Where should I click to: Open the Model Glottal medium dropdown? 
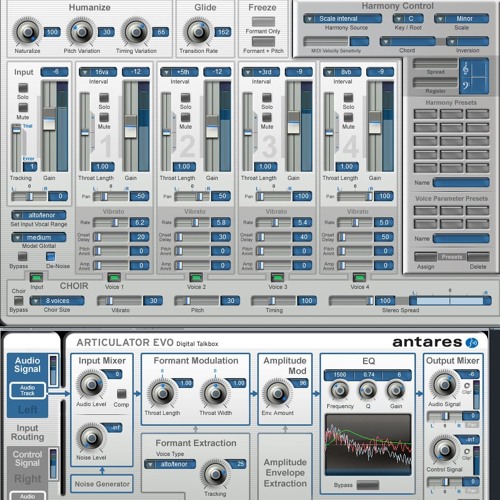coord(39,238)
